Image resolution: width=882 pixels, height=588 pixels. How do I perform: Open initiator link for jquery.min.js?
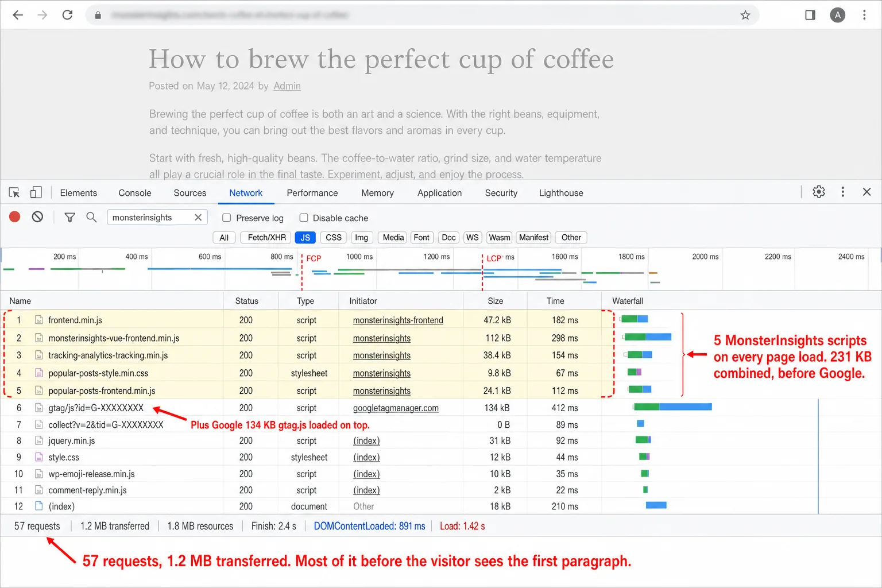point(366,441)
